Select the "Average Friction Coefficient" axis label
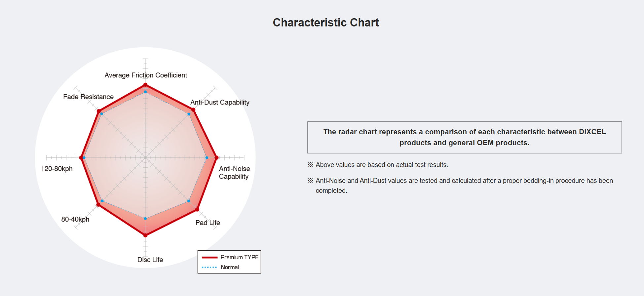This screenshot has width=644, height=296. click(x=146, y=75)
